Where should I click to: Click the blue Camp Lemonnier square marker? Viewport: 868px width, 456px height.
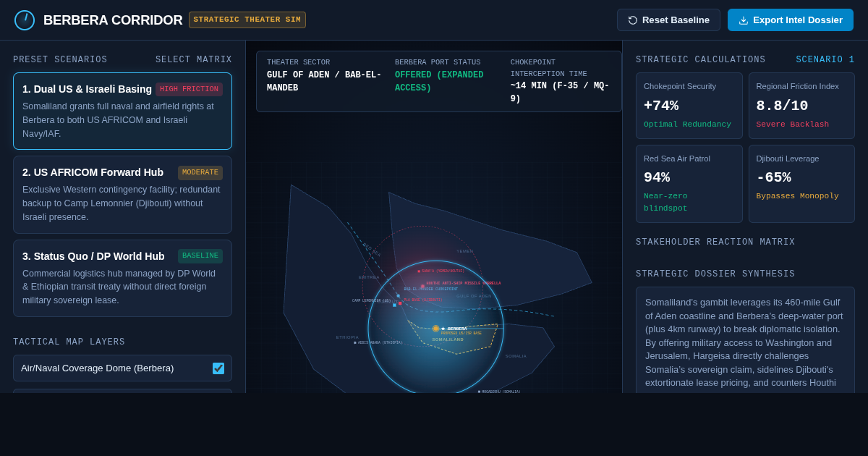point(394,305)
